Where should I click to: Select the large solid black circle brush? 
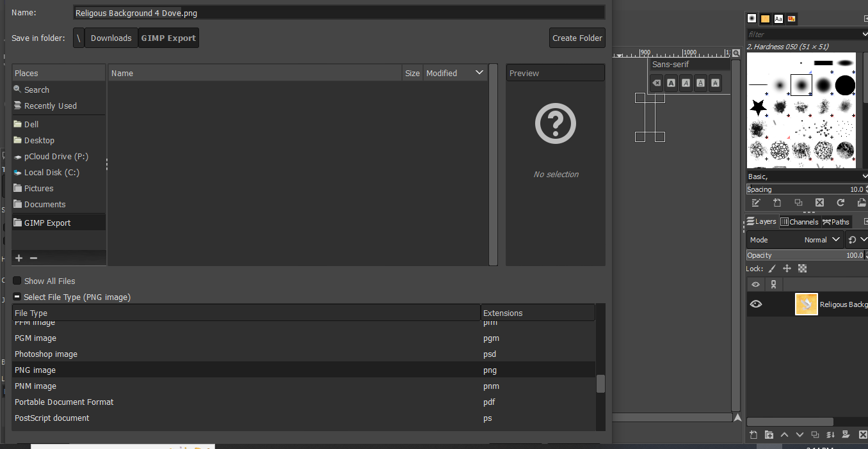pyautogui.click(x=845, y=84)
